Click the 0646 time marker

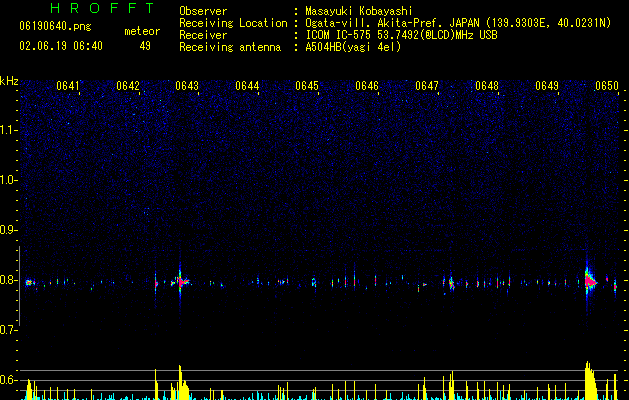pos(367,86)
